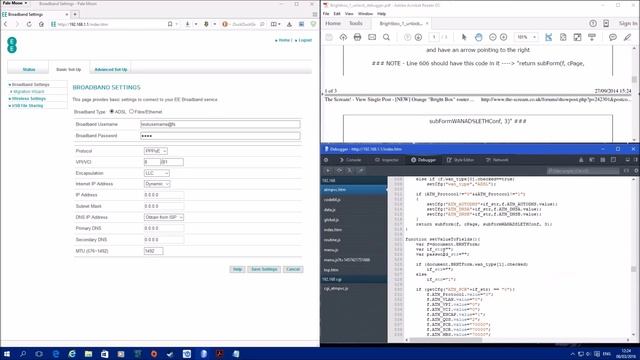Click the MTU value field
640x360 pixels.
(153, 251)
